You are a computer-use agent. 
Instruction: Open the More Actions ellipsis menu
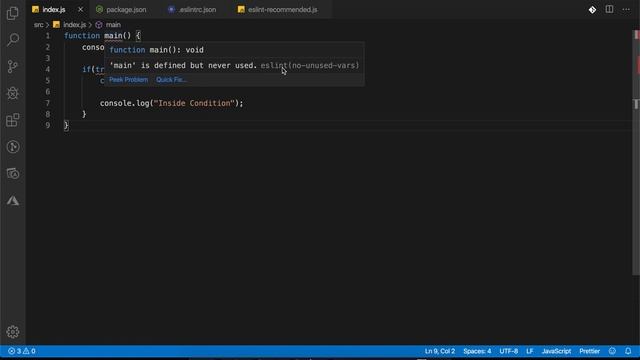point(626,9)
